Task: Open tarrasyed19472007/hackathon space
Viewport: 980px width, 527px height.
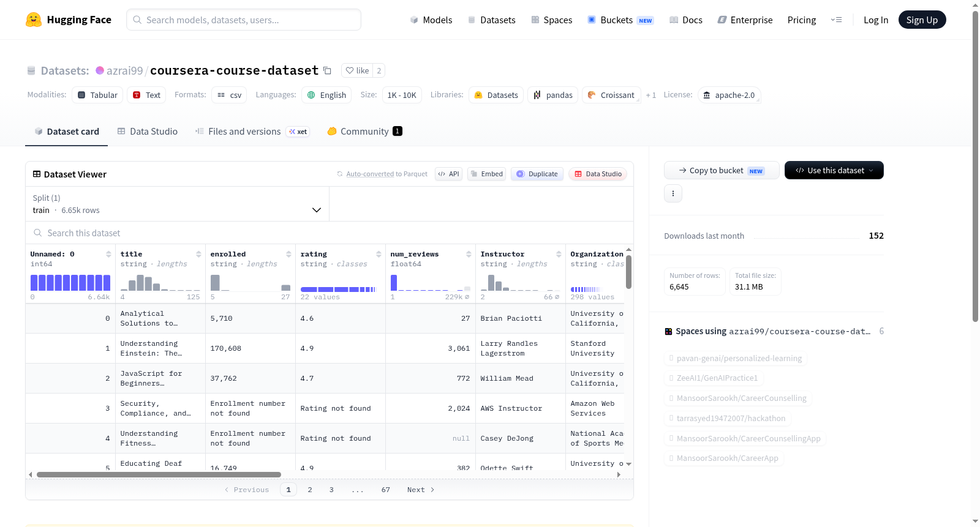Action: point(727,418)
